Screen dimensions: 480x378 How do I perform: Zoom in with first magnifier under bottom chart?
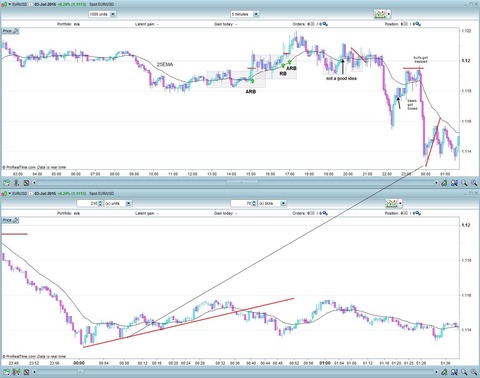[x=464, y=372]
